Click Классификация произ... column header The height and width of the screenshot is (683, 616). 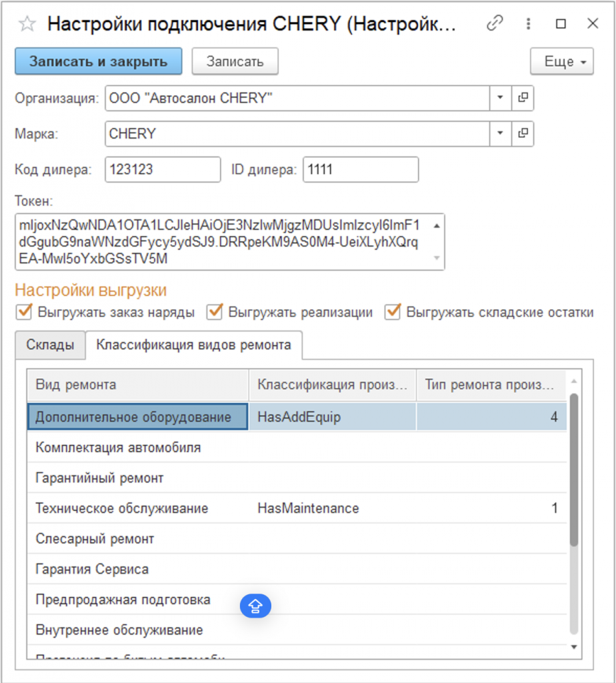333,385
